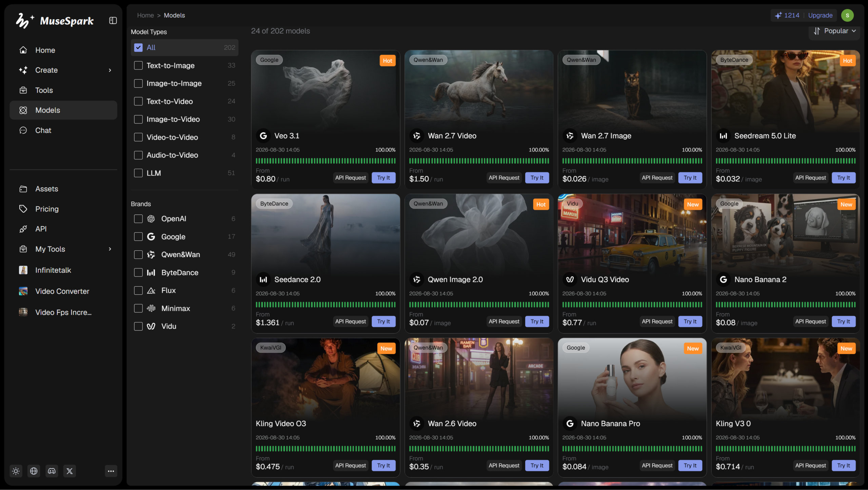868x490 pixels.
Task: Go to Home in the sidebar
Action: click(63, 50)
